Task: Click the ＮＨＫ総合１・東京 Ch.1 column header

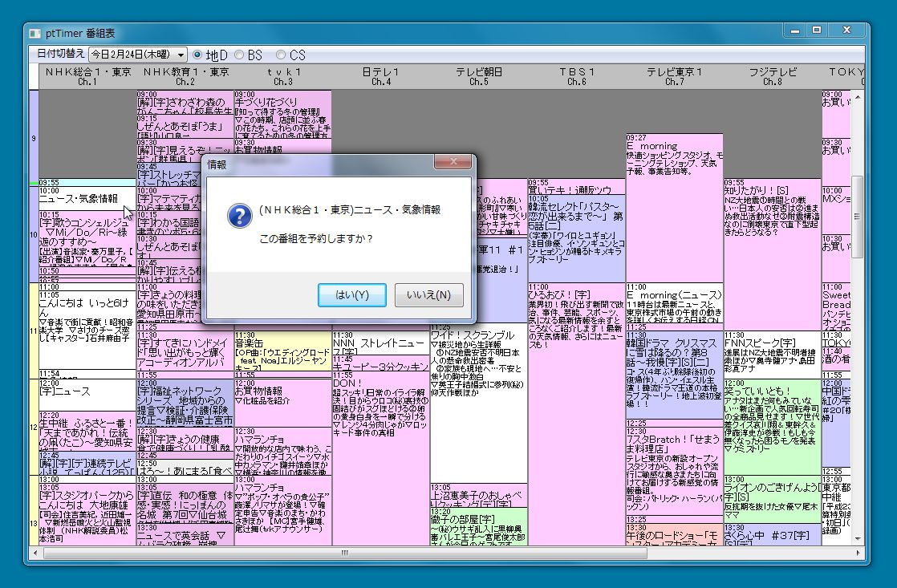Action: (x=87, y=77)
